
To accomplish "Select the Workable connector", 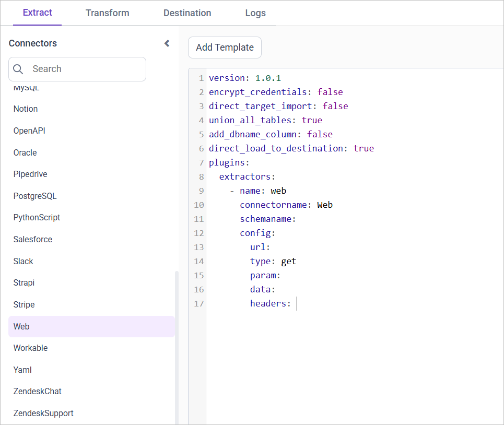I will [30, 348].
